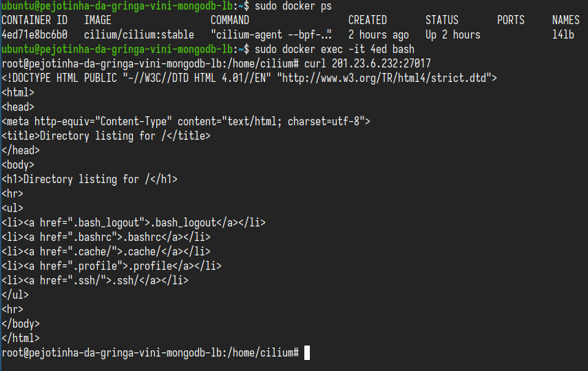Click the NAMES column header
Viewport: 588px width, 371px height.
566,20
